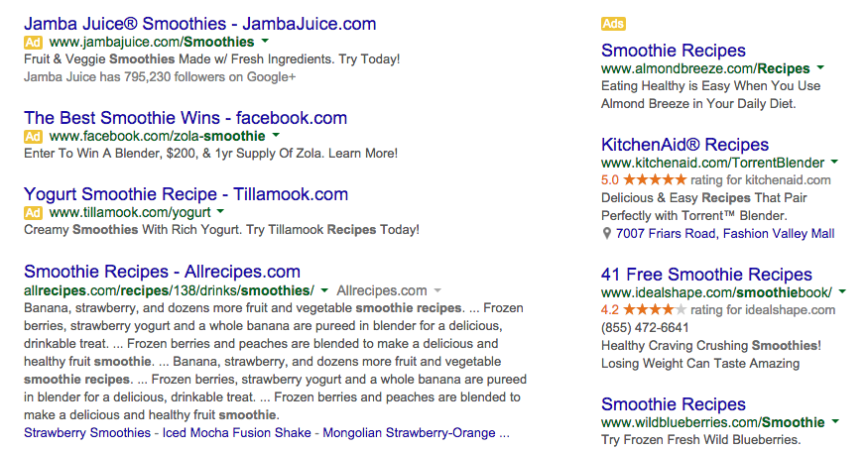
Task: Expand the dropdown arrow after the jambajuice.com URL
Action: [265, 43]
